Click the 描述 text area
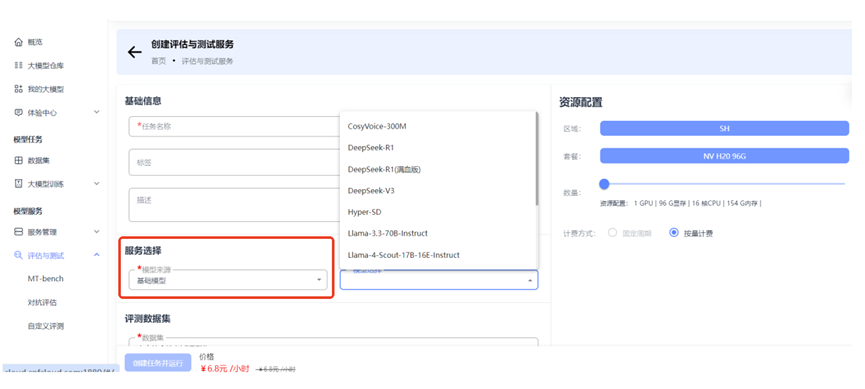 [234, 205]
